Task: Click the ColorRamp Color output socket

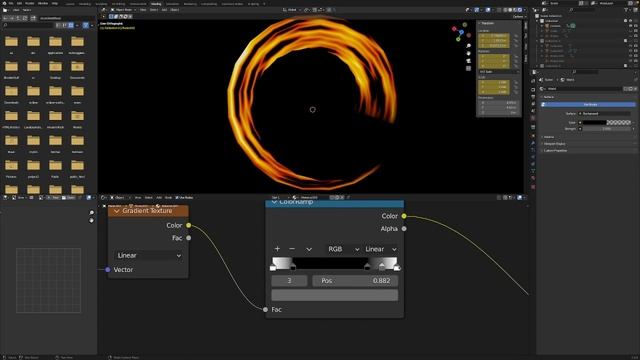Action: click(404, 216)
